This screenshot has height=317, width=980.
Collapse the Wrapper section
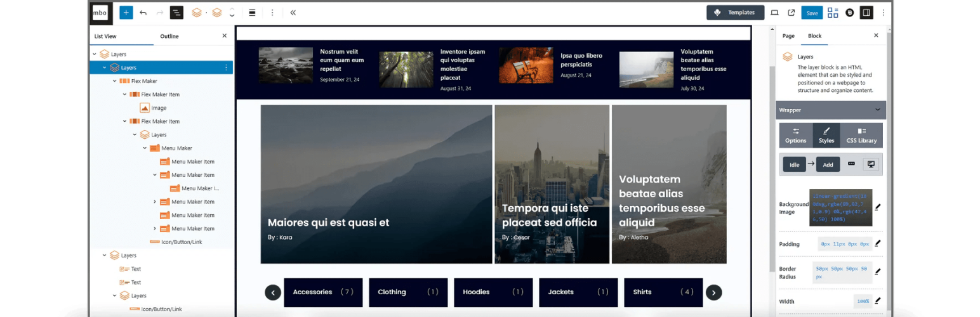(831, 110)
